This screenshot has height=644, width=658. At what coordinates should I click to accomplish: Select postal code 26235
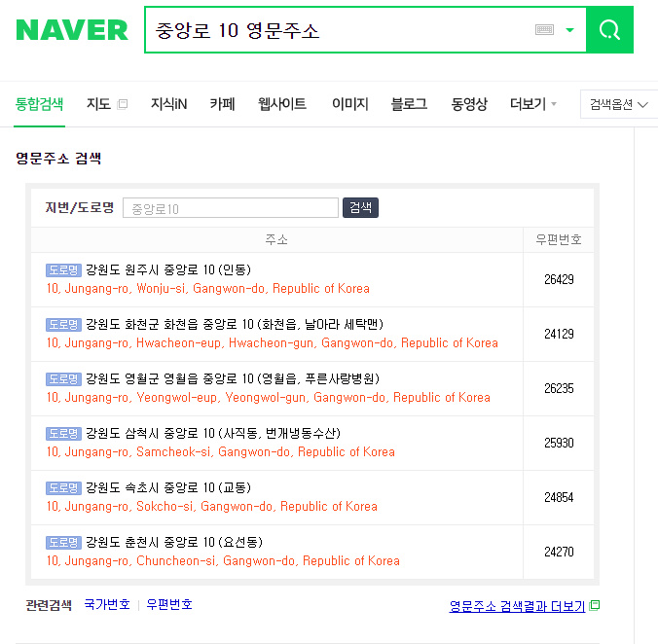(x=559, y=389)
